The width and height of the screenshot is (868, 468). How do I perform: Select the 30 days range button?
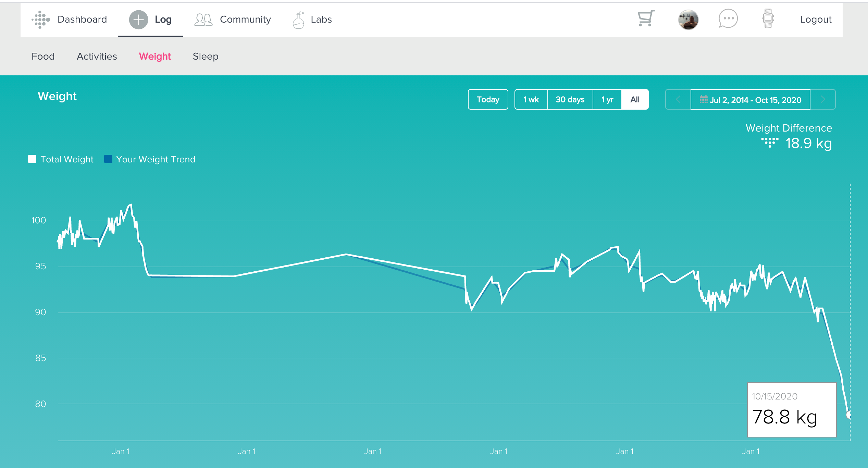point(570,100)
